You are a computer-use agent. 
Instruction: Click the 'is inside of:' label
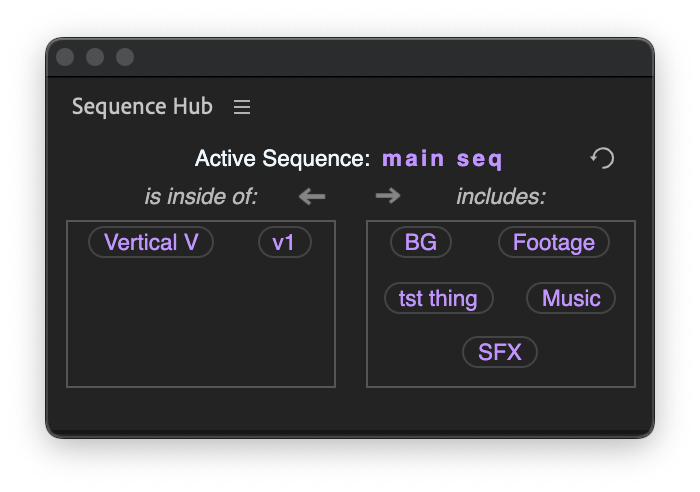(x=201, y=196)
